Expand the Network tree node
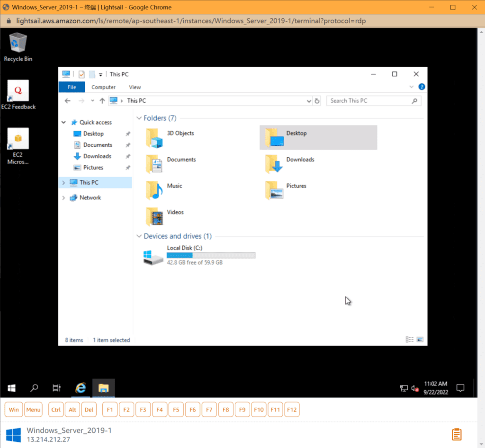Image resolution: width=485 pixels, height=448 pixels. (x=64, y=198)
